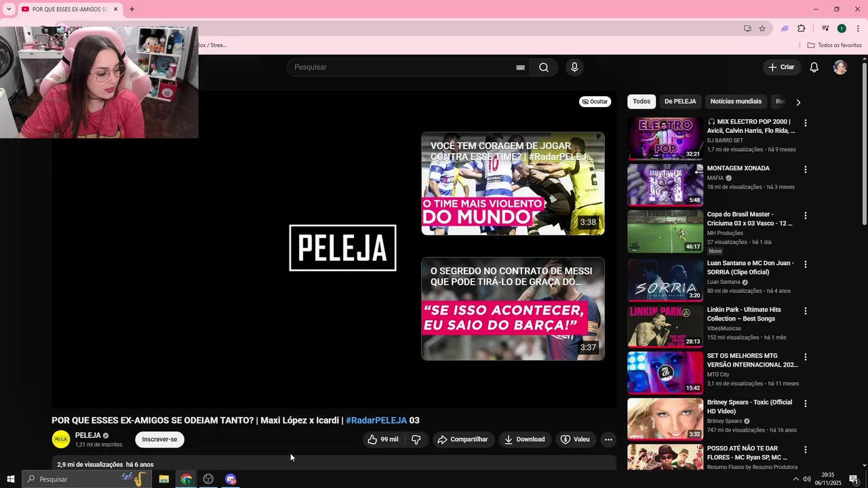The height and width of the screenshot is (488, 868).
Task: Dislike the video with thumbs down
Action: tap(416, 439)
